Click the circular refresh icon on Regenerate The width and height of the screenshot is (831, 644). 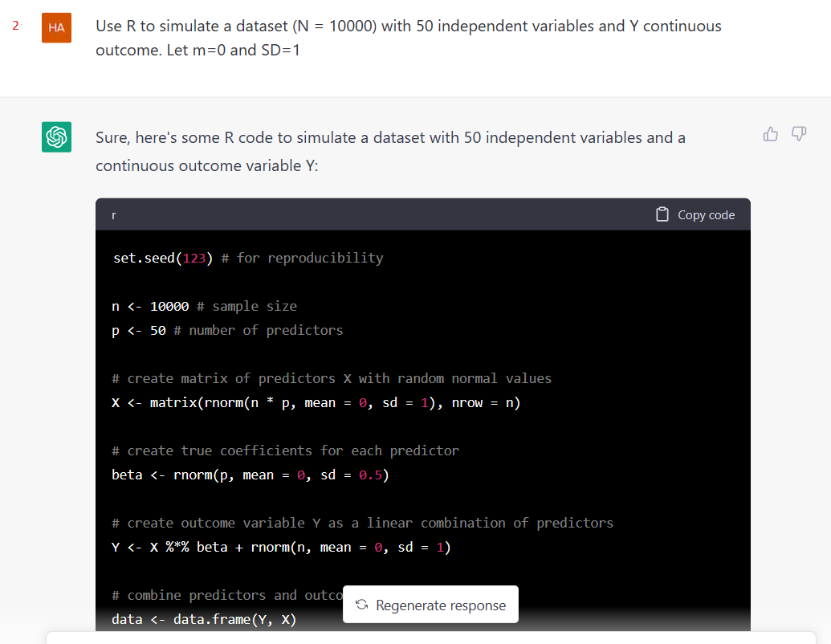coord(362,605)
